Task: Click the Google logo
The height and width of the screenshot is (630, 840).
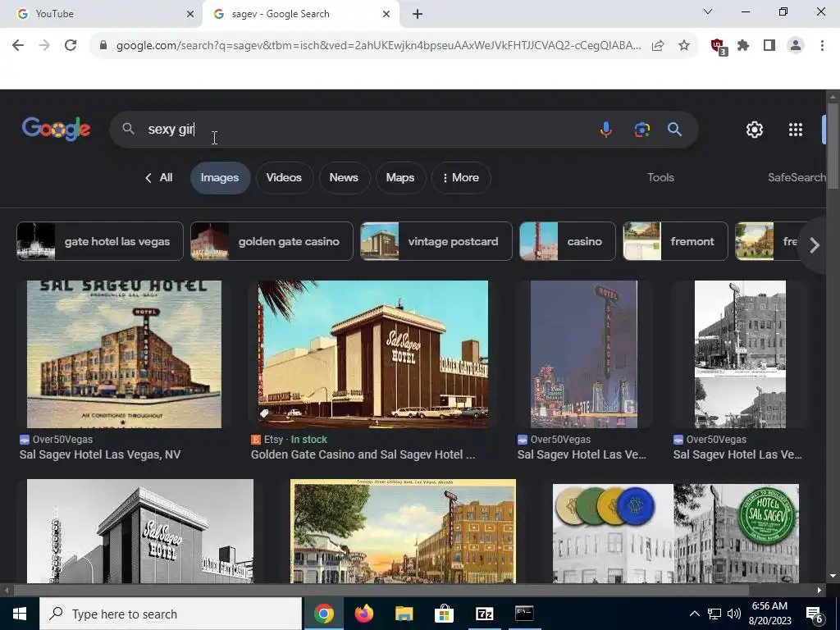Action: click(57, 129)
